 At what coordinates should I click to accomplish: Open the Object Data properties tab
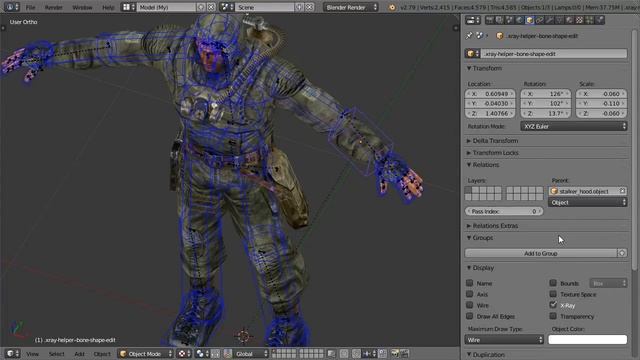pyautogui.click(x=559, y=20)
